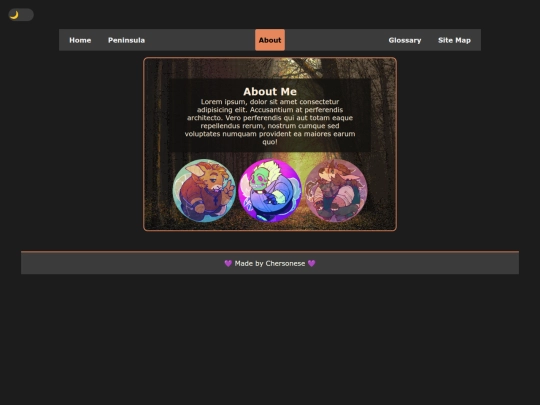
Task: Navigate to the Site Map
Action: tap(454, 40)
